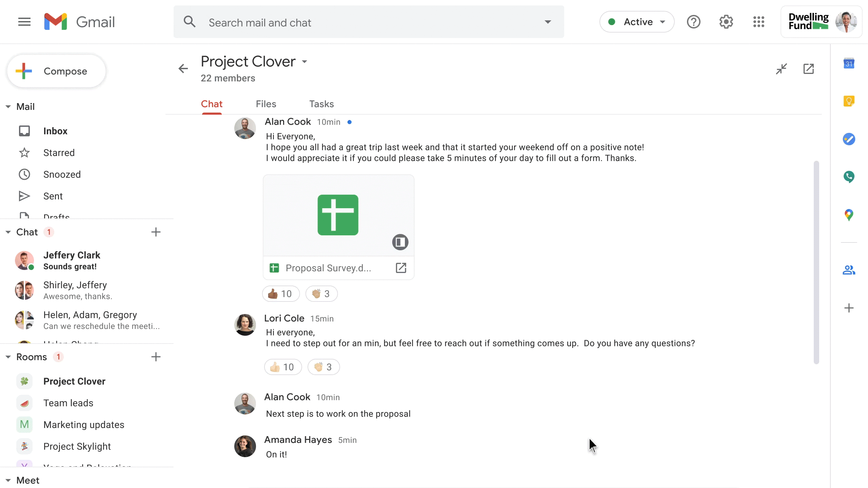Switch to the Tasks tab
This screenshot has width=868, height=488.
click(321, 104)
